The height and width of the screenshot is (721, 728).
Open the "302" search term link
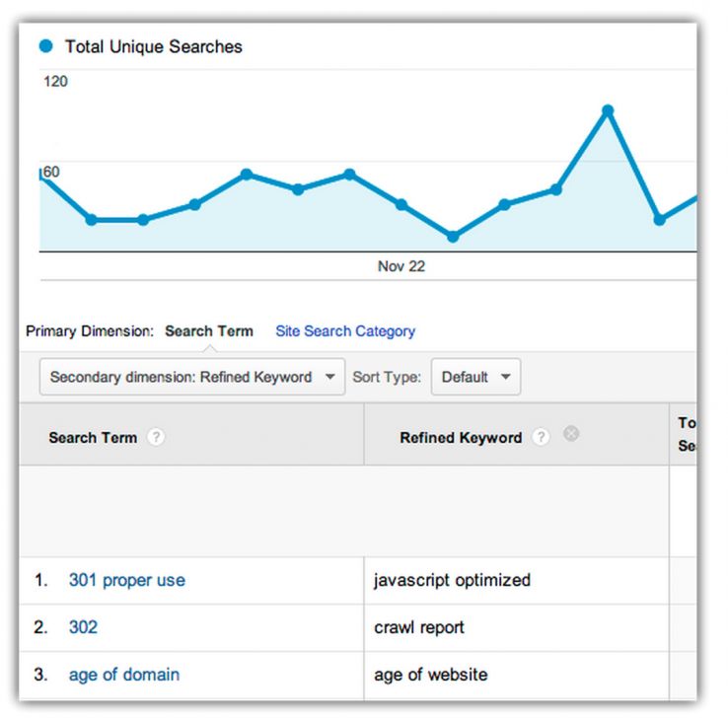[83, 627]
